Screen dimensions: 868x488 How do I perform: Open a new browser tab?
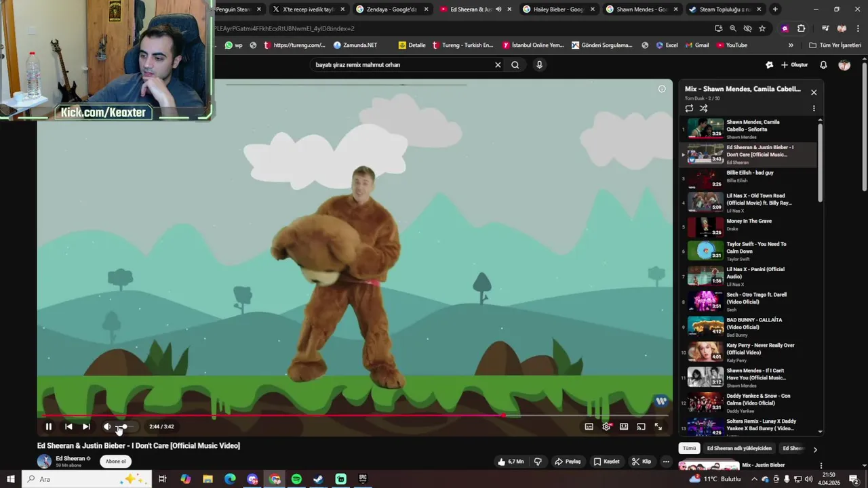pyautogui.click(x=775, y=9)
